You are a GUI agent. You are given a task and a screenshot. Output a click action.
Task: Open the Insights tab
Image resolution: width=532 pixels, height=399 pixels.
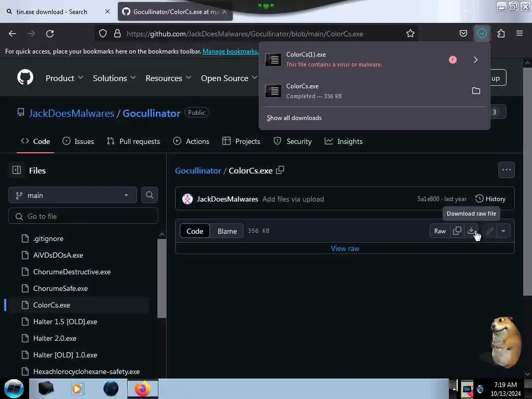[x=343, y=141]
